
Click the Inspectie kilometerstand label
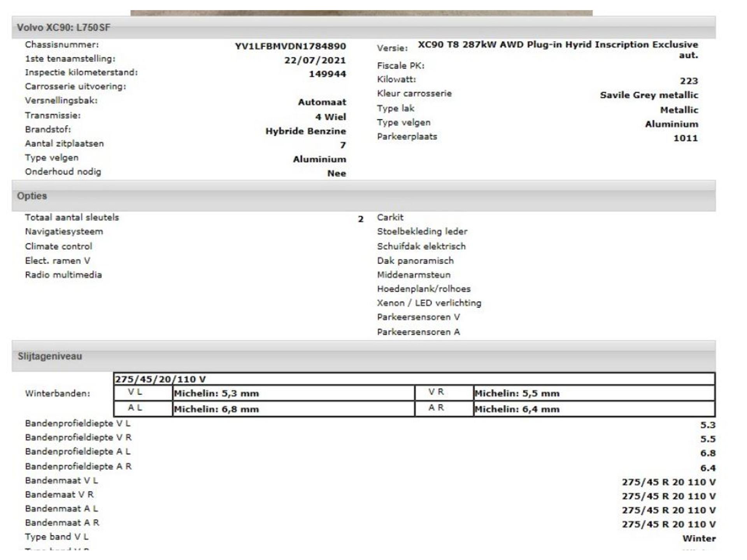(x=81, y=72)
